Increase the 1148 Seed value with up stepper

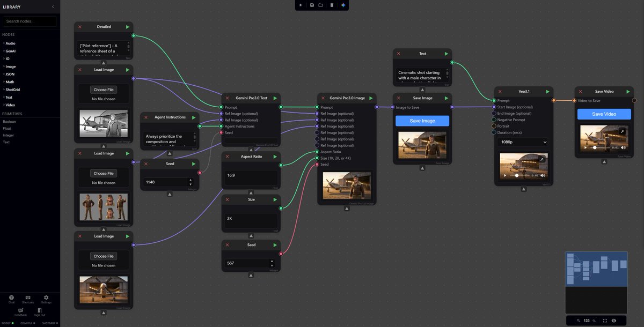(190, 180)
